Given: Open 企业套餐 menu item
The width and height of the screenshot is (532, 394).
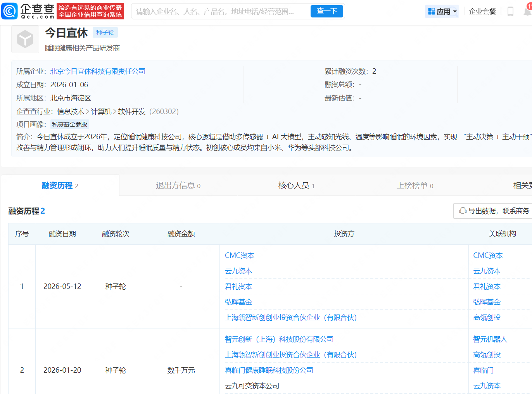Looking at the screenshot, I should (x=482, y=12).
